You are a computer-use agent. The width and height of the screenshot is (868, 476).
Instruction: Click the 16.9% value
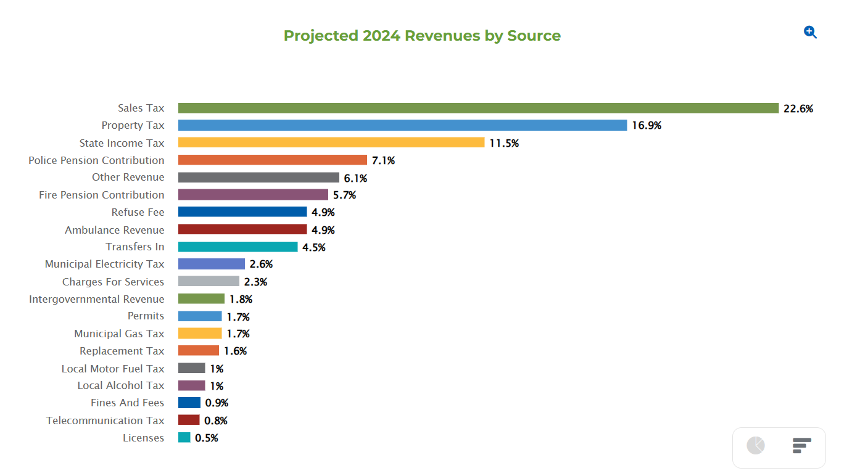pos(647,126)
